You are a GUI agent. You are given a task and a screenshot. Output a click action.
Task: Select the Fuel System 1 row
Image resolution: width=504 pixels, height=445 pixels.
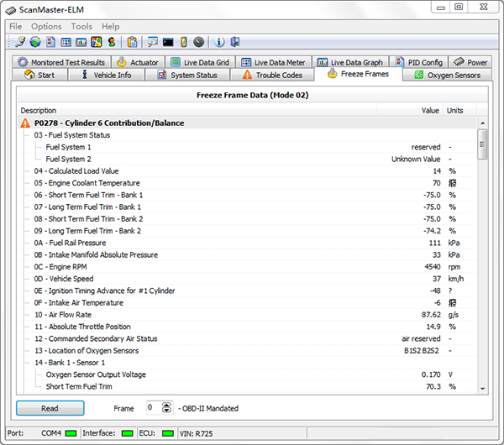point(247,147)
